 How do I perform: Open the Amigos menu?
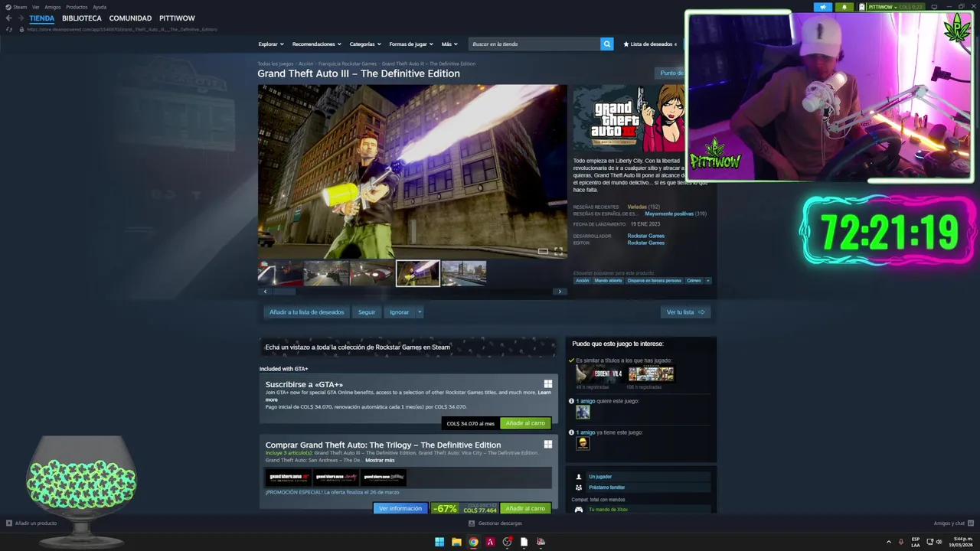52,7
